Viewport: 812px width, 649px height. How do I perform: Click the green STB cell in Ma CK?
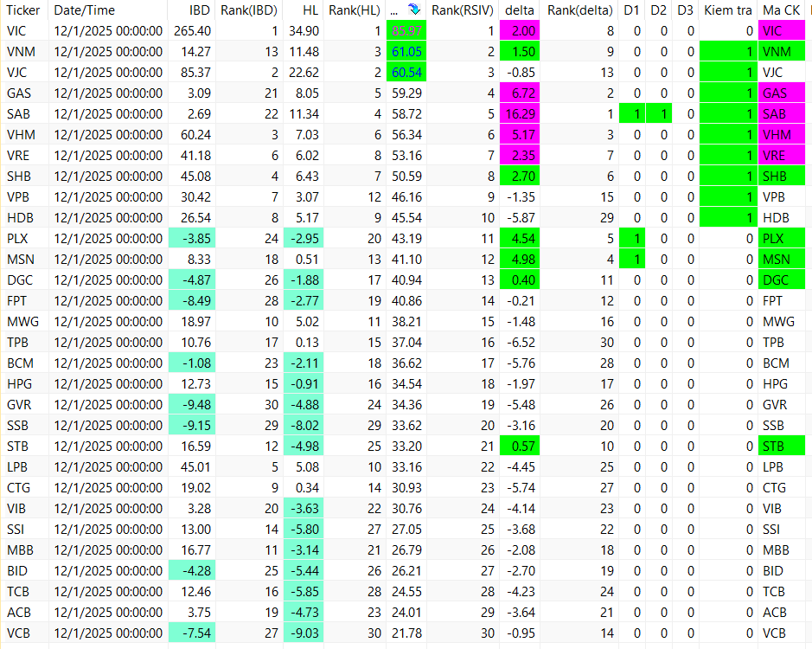tap(782, 446)
